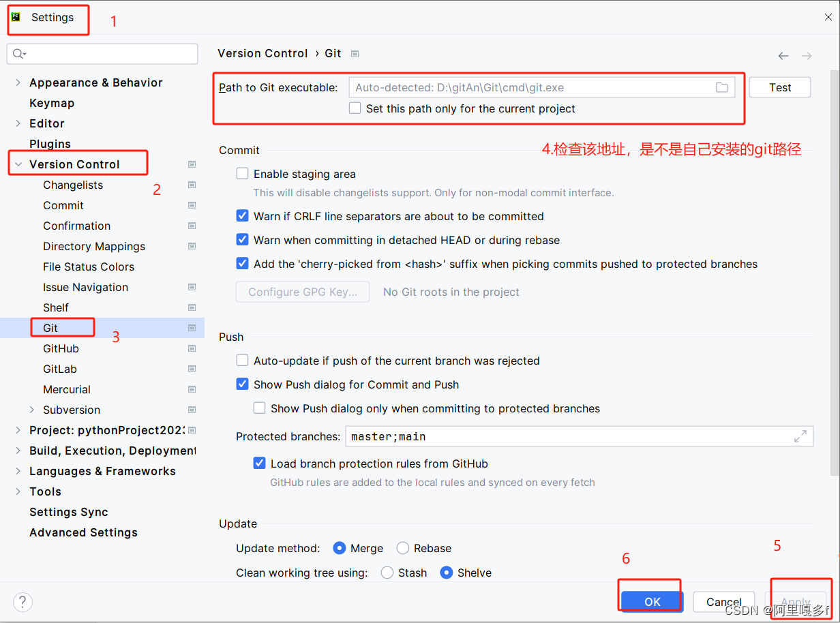840x623 pixels.
Task: Enable Auto-update if push was rejected
Action: [242, 361]
